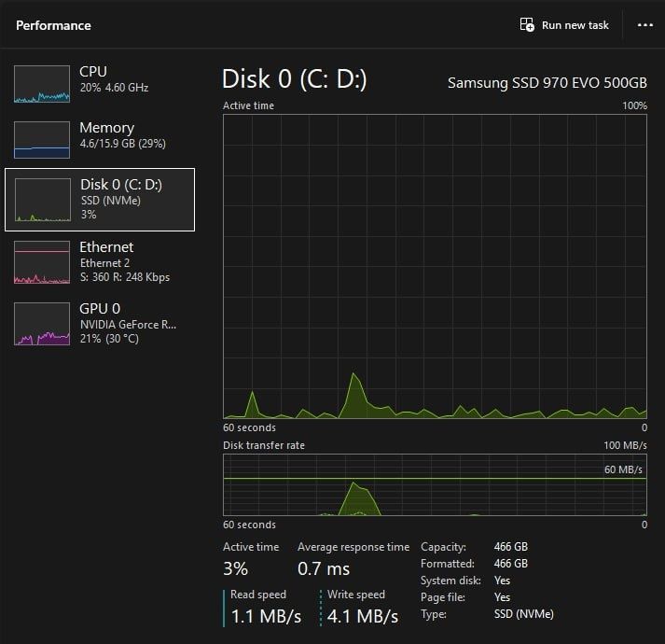Click the Read speed label
Viewport: 665px width, 644px height.
258,595
